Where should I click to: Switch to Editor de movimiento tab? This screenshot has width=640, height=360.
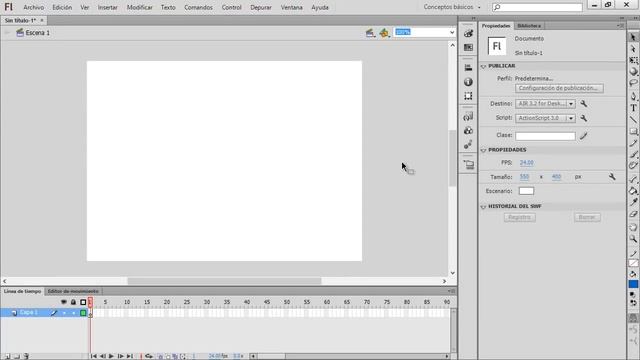pos(73,291)
